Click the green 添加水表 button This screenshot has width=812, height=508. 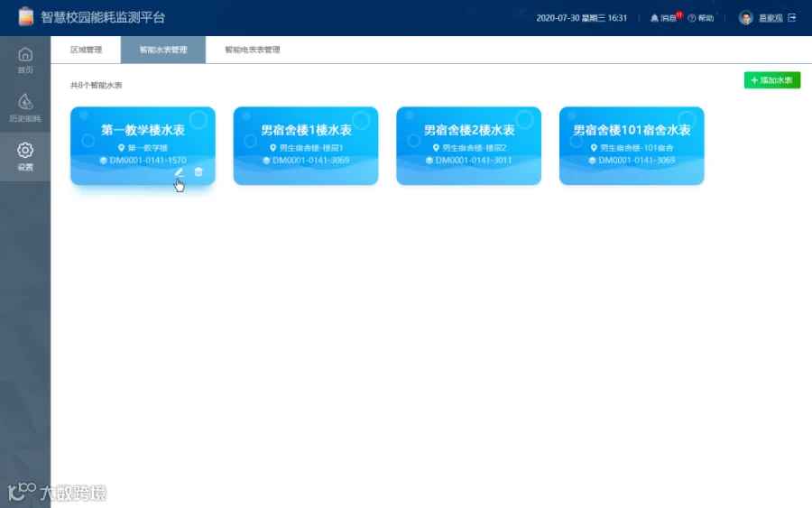pos(772,80)
